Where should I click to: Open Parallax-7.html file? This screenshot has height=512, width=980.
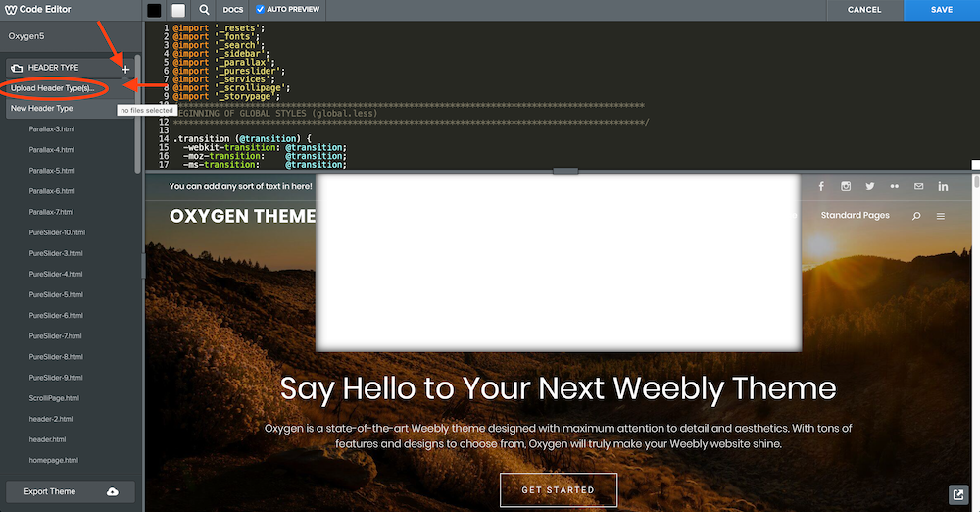point(51,212)
